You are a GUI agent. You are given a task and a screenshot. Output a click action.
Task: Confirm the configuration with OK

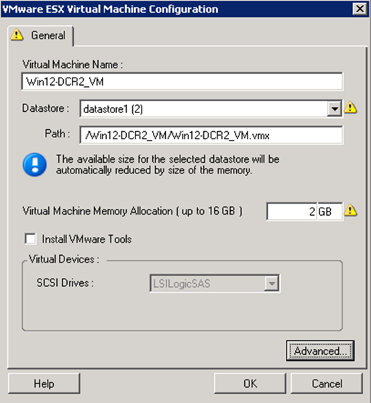[x=250, y=383]
